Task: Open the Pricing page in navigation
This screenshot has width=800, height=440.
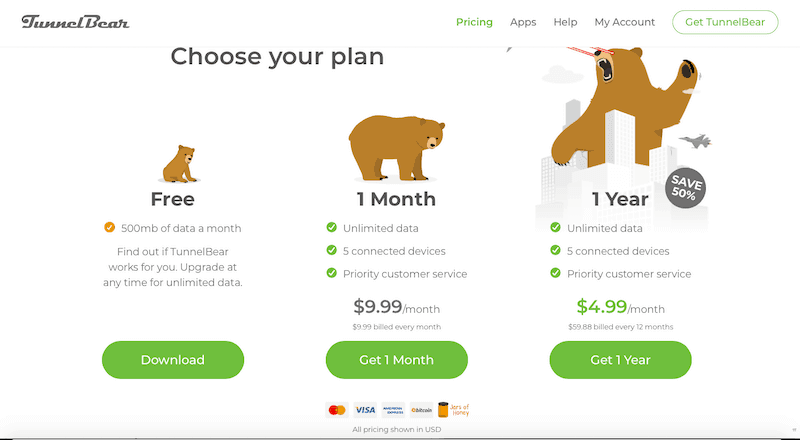Action: click(474, 22)
